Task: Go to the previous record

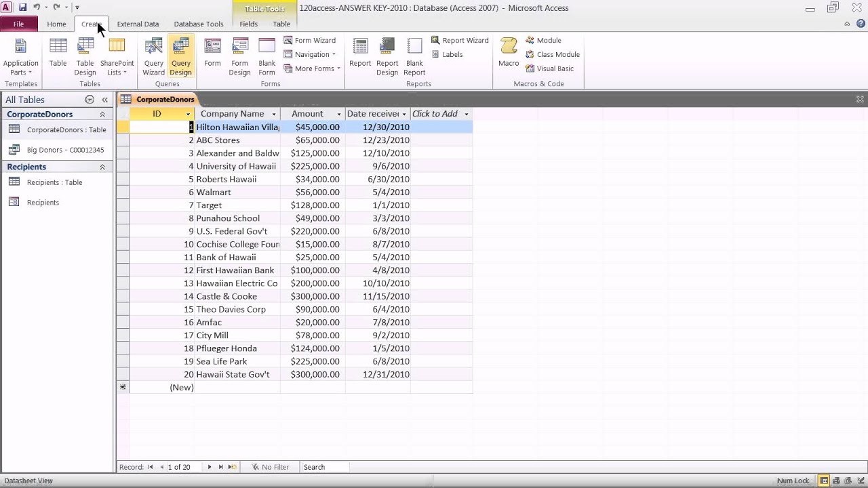Action: pyautogui.click(x=161, y=467)
